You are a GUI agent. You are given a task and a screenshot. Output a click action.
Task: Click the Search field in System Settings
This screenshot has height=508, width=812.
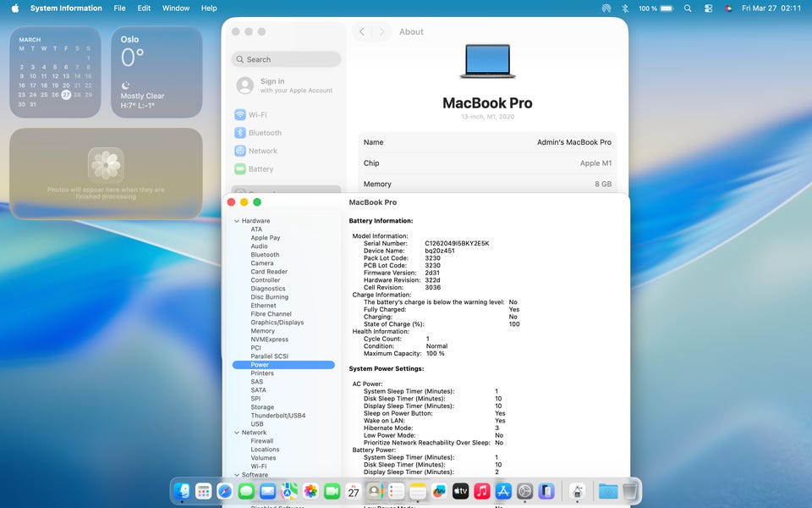pos(286,59)
